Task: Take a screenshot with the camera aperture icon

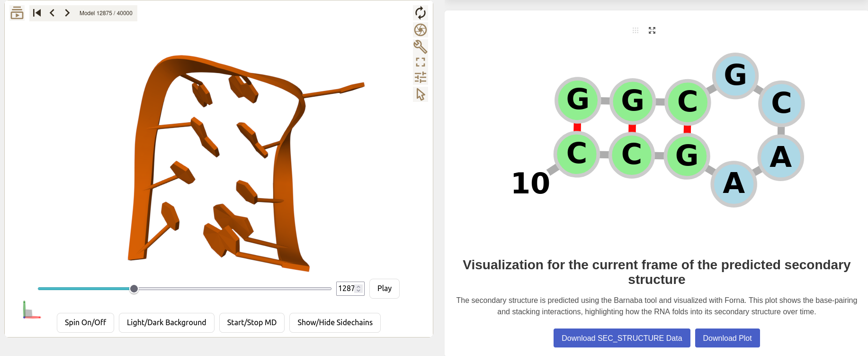Action: click(421, 29)
